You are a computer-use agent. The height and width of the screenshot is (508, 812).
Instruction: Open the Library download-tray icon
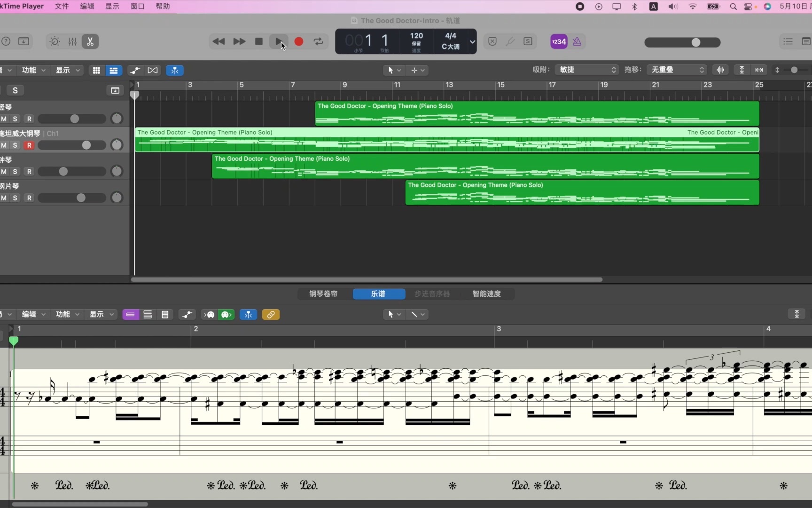(23, 41)
